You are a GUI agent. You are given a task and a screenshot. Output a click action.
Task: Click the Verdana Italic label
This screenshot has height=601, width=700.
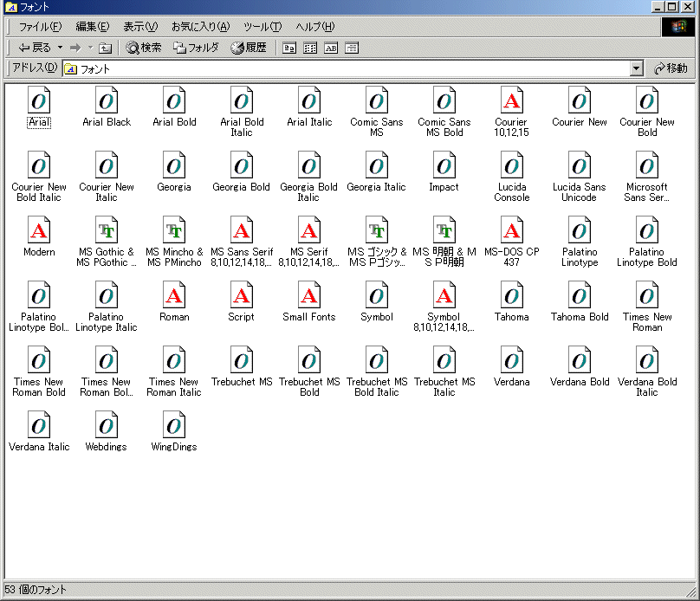(x=39, y=447)
